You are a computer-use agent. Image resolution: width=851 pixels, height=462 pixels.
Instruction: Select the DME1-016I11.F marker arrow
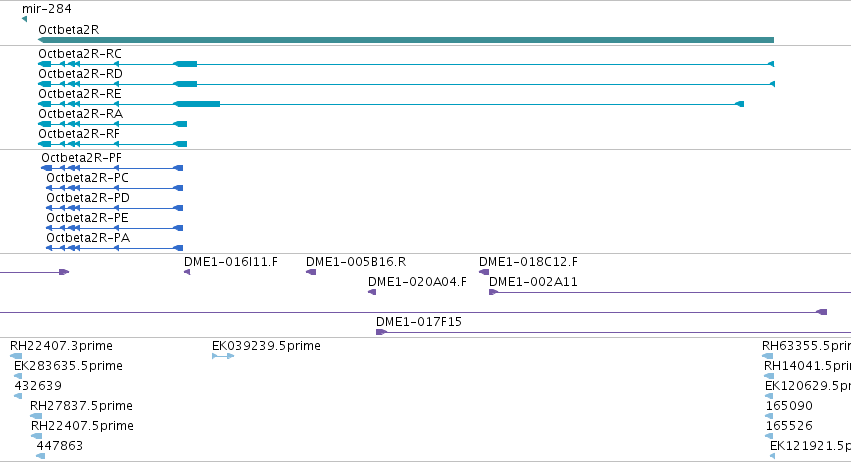187,272
